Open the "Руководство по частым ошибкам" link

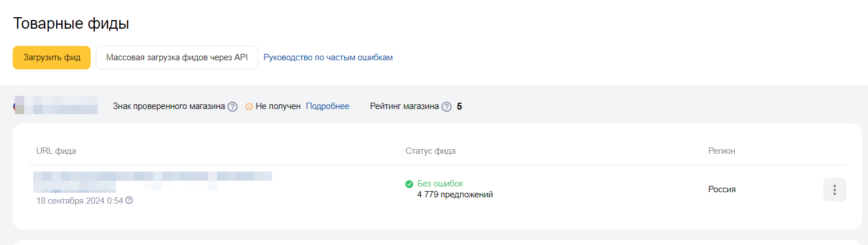coord(328,58)
